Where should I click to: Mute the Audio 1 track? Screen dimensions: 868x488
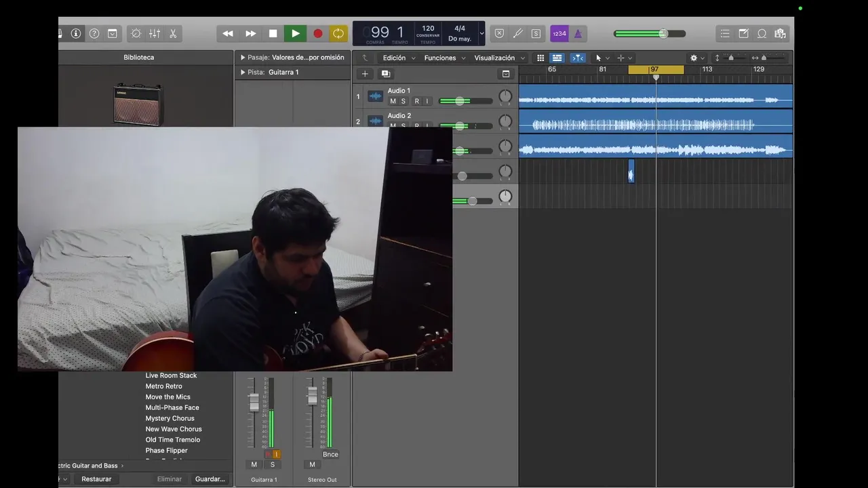click(x=393, y=101)
